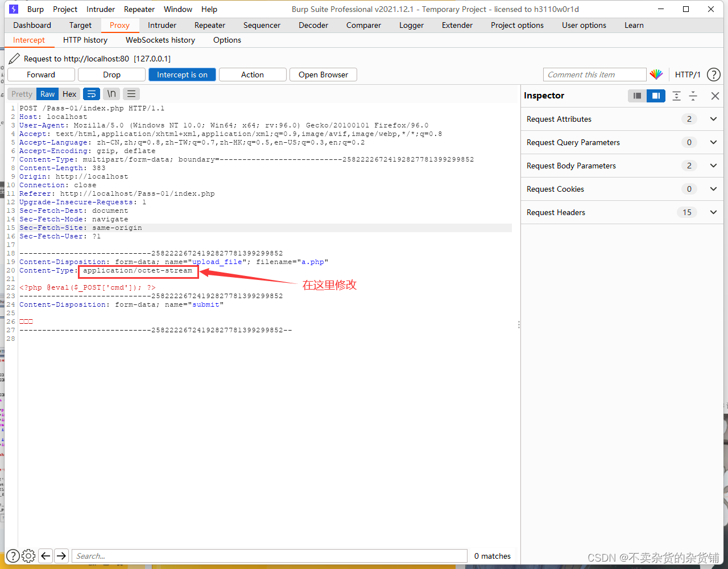Click the PHP eval payload line
728x569 pixels.
tap(88, 287)
